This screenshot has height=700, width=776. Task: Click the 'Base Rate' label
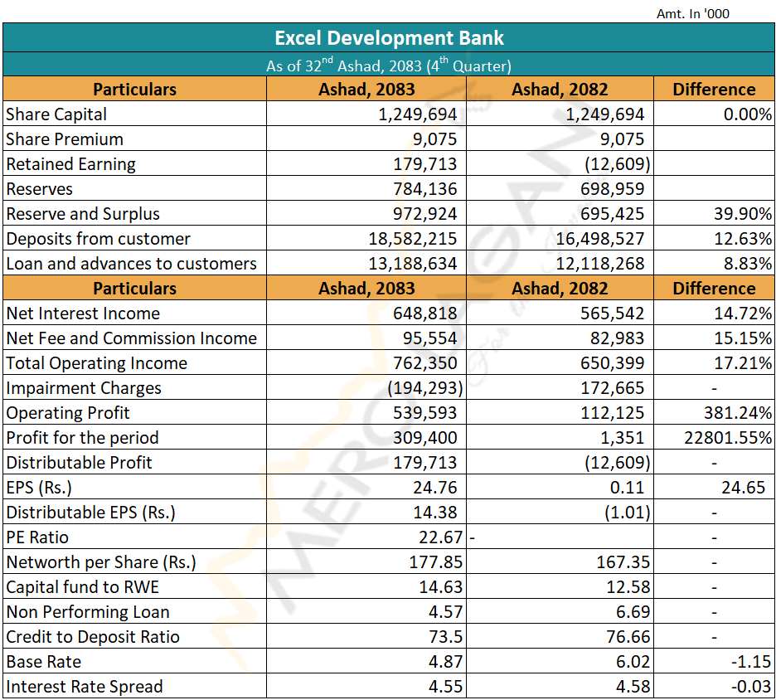pos(44,662)
